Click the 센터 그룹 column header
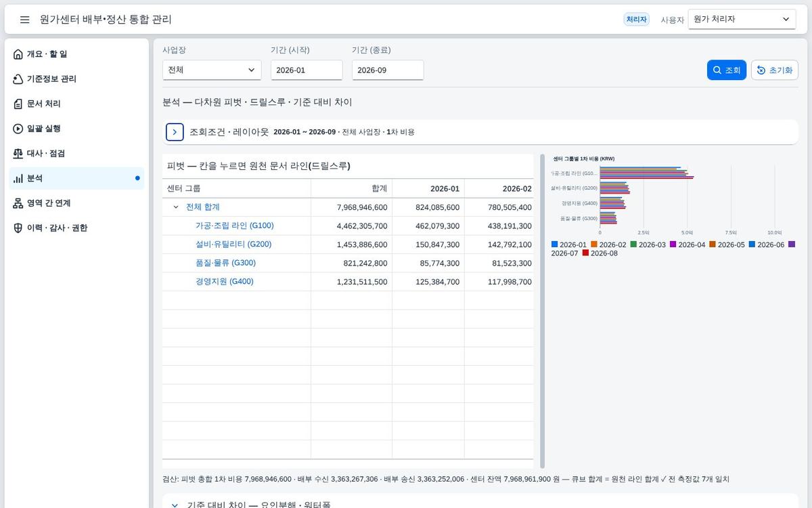Image resolution: width=812 pixels, height=508 pixels. [237, 188]
